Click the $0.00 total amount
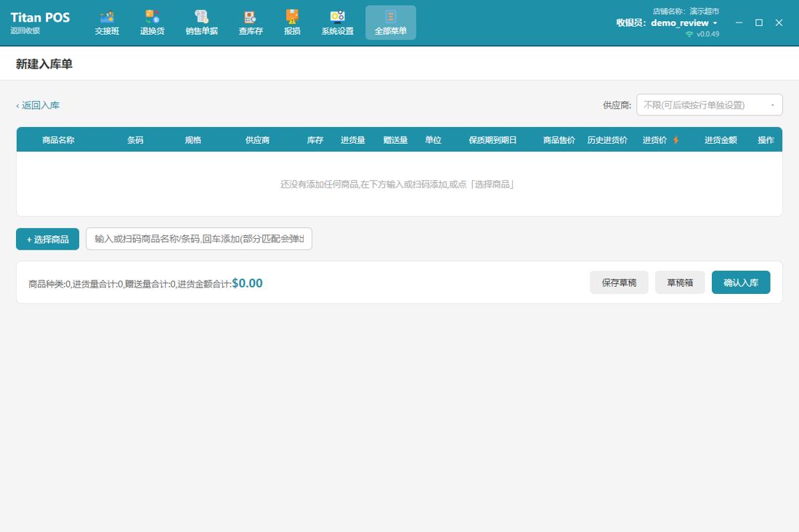The image size is (799, 532). click(247, 283)
